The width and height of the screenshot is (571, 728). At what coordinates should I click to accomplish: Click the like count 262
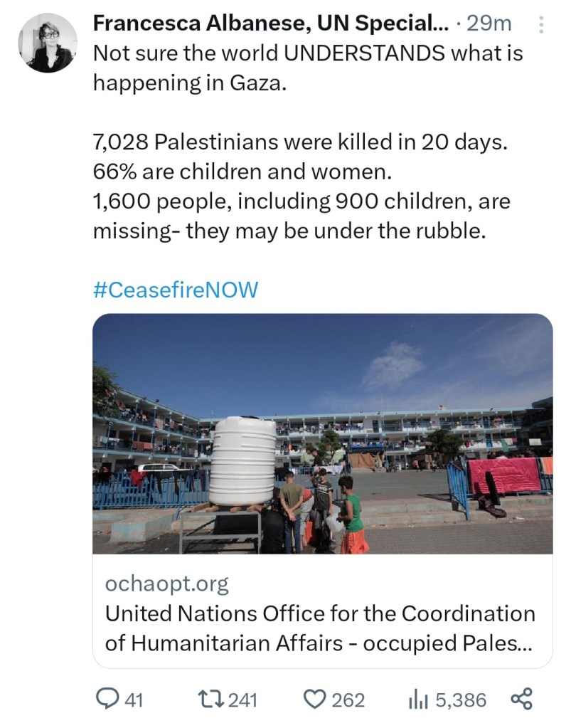(348, 701)
